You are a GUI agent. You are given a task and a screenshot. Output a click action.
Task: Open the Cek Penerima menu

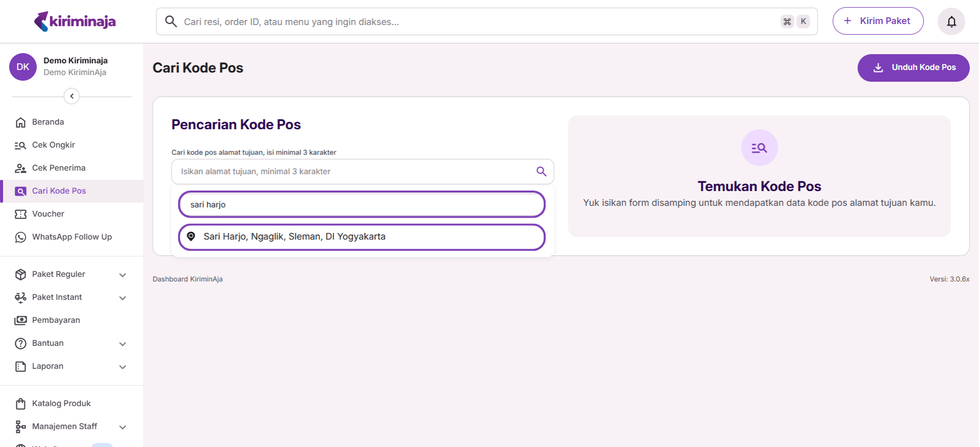(x=59, y=168)
